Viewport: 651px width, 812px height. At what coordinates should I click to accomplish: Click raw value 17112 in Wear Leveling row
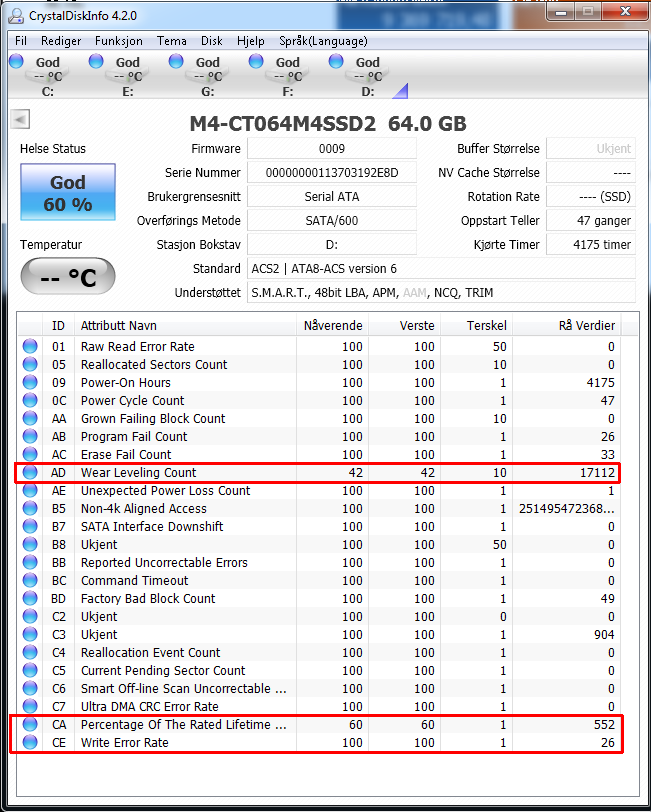pyautogui.click(x=597, y=472)
